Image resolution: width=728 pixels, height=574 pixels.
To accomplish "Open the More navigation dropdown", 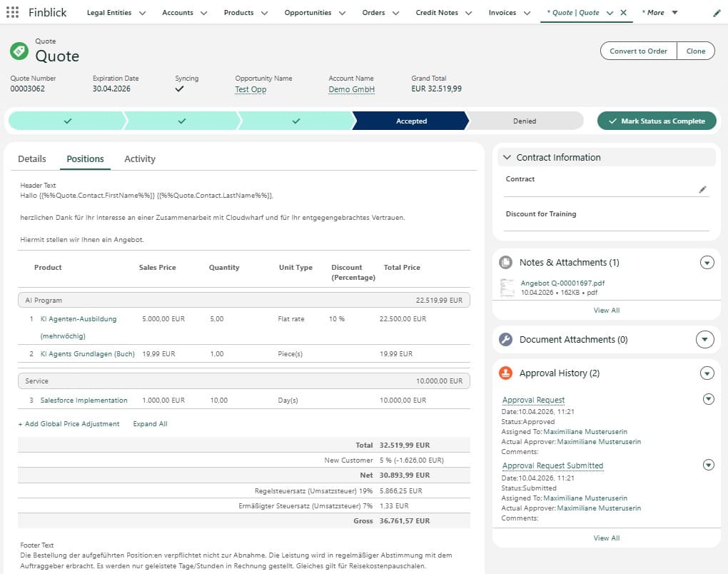I will [675, 13].
